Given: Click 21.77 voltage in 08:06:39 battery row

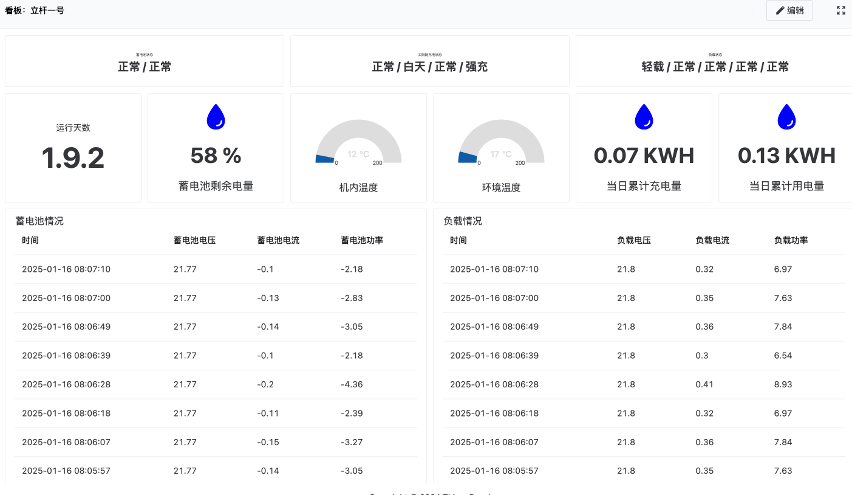Looking at the screenshot, I should (185, 355).
